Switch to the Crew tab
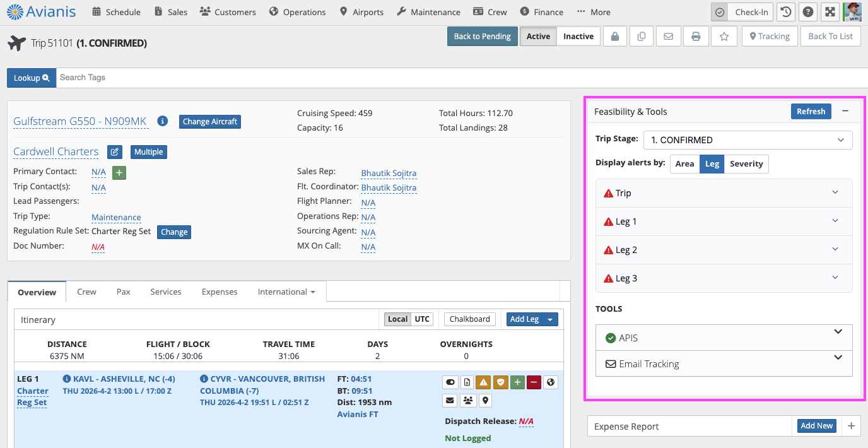 point(86,292)
